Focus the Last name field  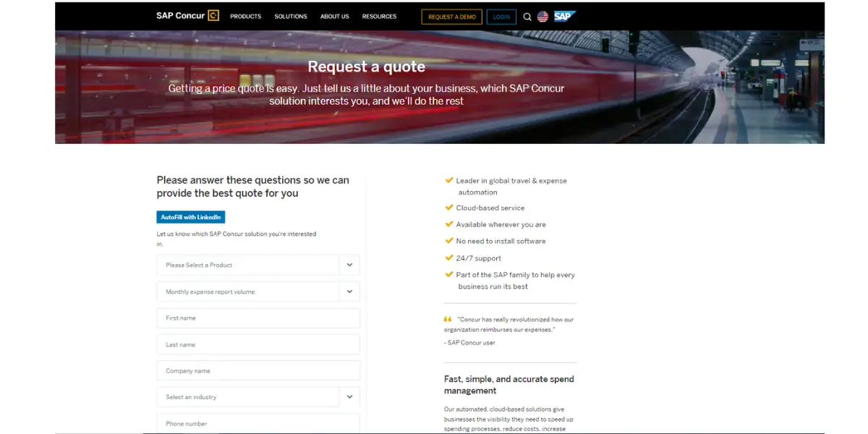click(x=258, y=344)
